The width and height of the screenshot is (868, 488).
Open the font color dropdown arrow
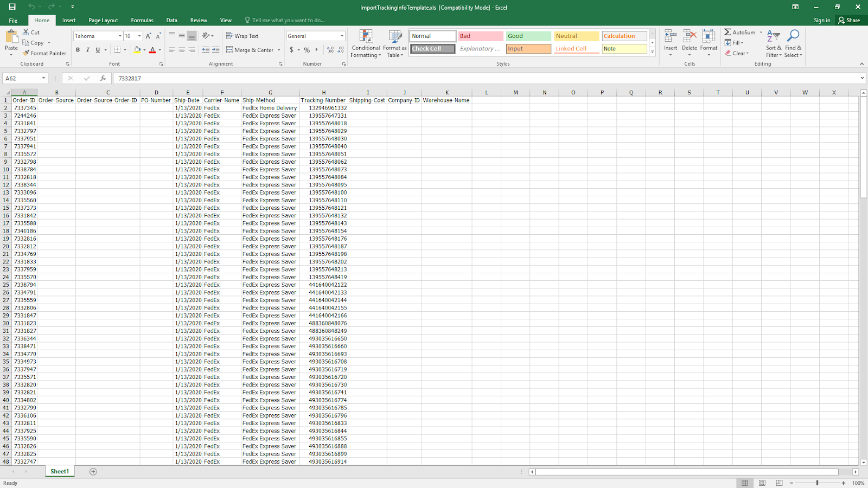click(x=159, y=50)
